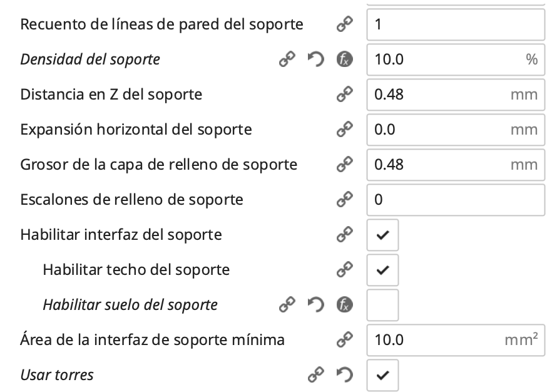Revert Habilitar suelo del soporte setting

click(316, 305)
